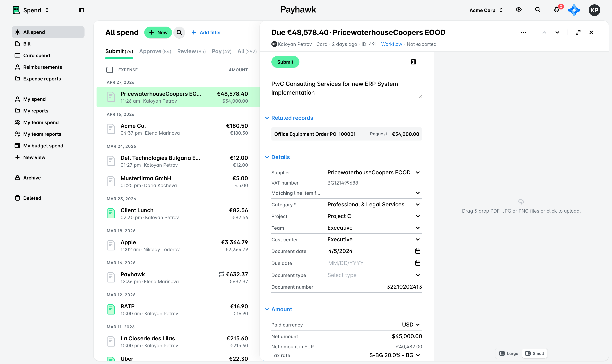Open the Spend app switcher
This screenshot has height=364, width=612.
coord(31,10)
